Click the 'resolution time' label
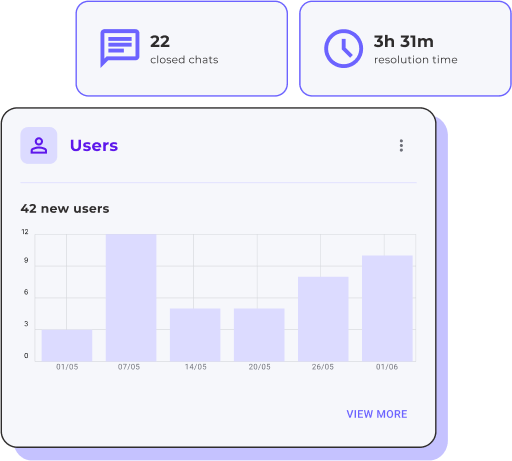This screenshot has width=512, height=461. pos(415,60)
